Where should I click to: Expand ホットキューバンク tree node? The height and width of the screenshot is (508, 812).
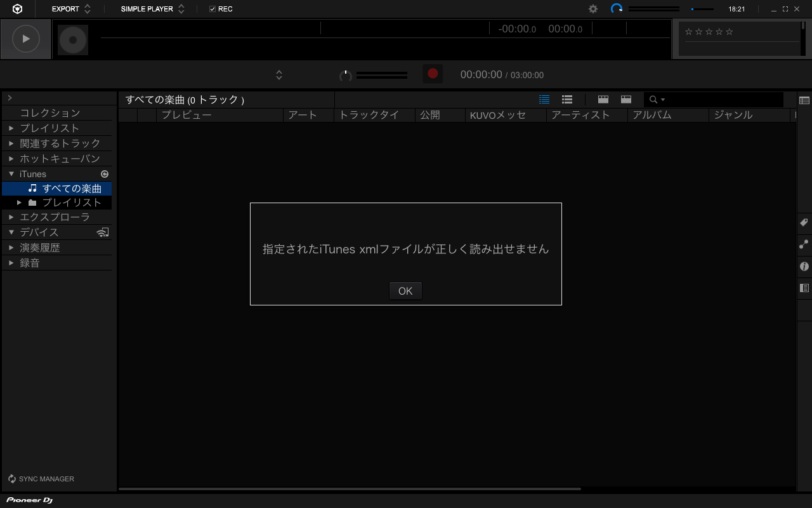point(11,159)
